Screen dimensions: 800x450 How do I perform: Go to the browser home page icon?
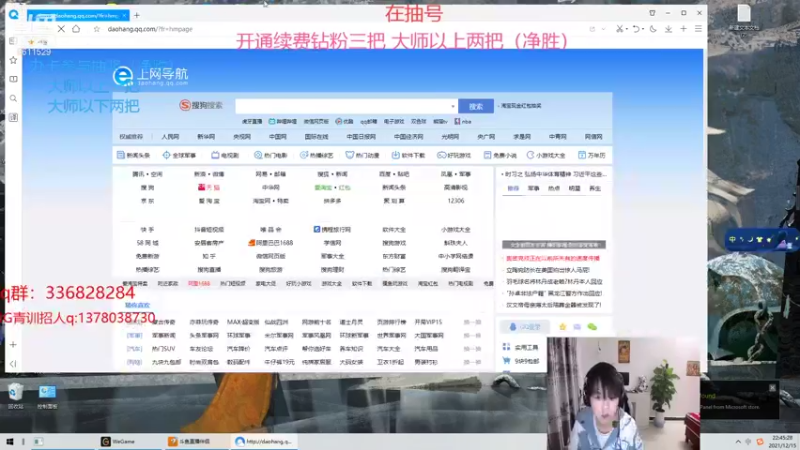coord(76,29)
